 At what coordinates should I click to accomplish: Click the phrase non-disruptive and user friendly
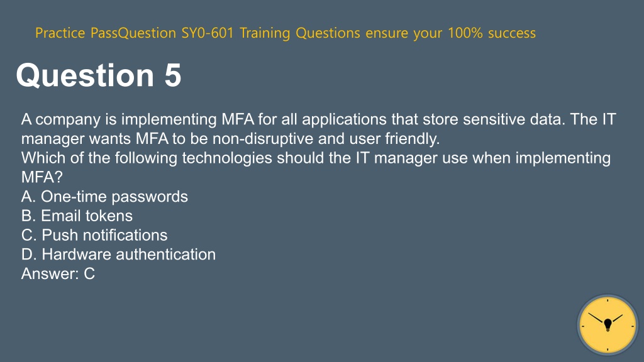click(326, 139)
